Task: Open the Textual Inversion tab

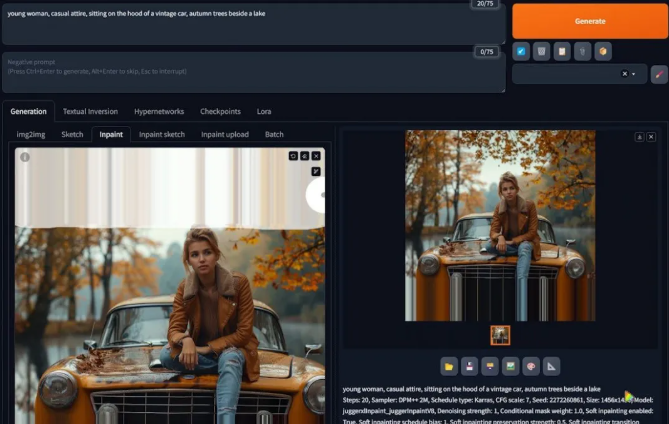Action: (90, 111)
